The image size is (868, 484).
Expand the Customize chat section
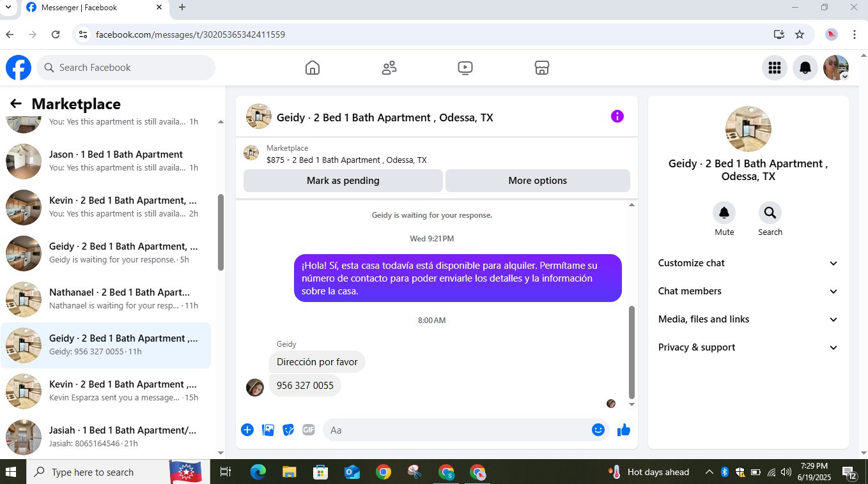coord(748,263)
